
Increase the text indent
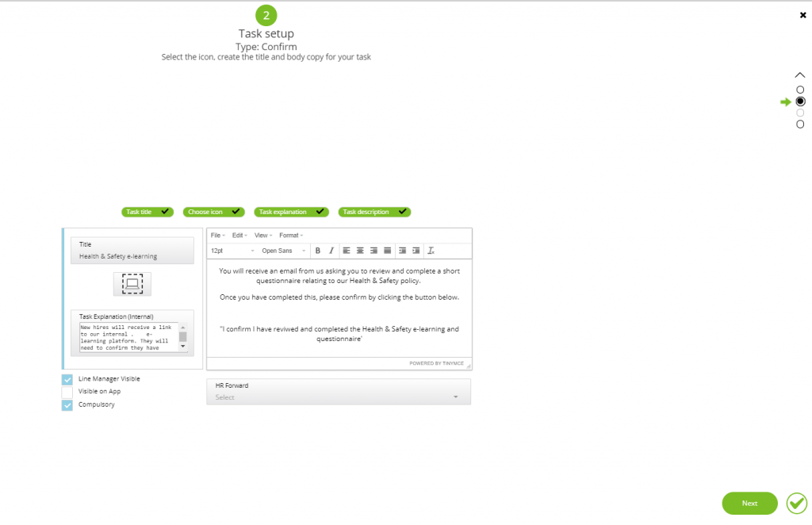[x=415, y=251]
